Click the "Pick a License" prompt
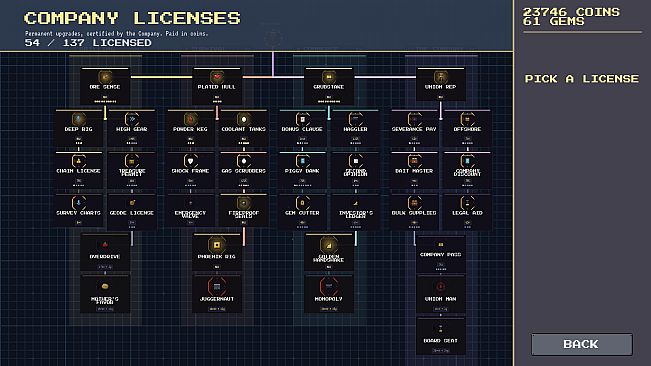Viewport: 651px width, 366px height. (582, 79)
